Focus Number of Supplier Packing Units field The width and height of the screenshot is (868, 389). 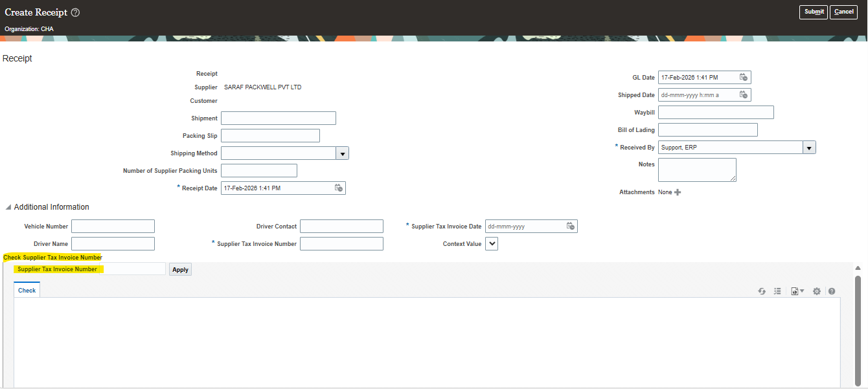pyautogui.click(x=259, y=170)
